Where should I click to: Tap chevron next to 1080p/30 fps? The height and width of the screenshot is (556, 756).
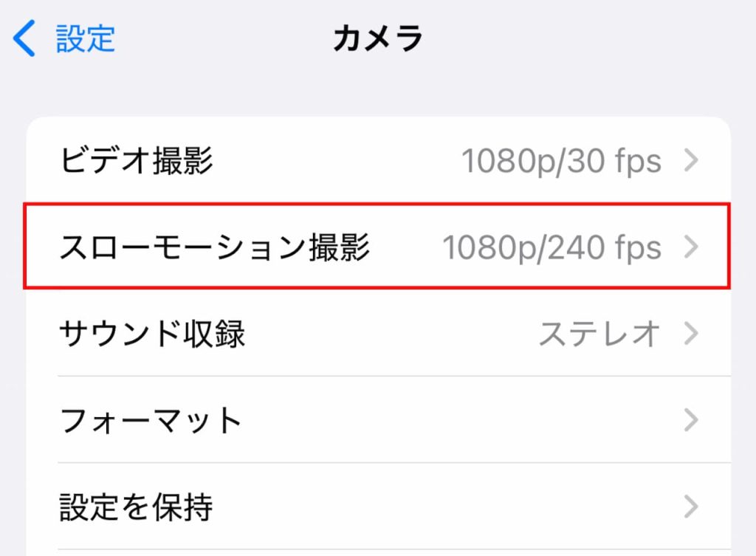click(691, 160)
